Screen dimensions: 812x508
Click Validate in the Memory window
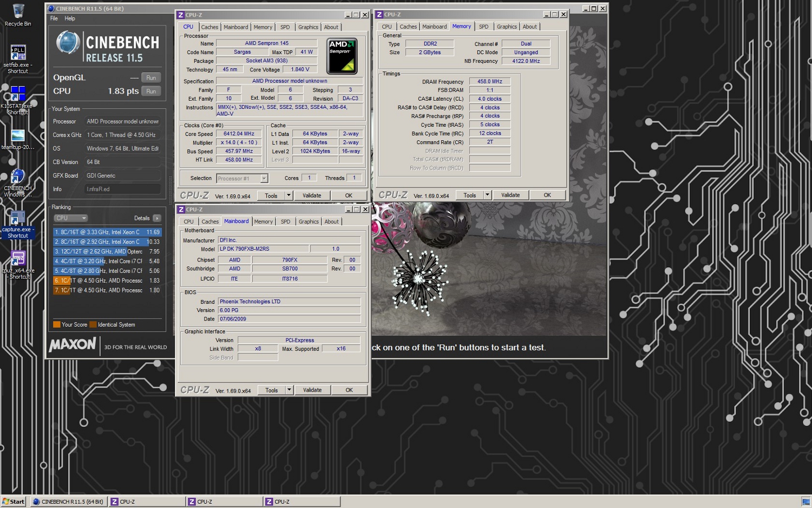point(510,195)
